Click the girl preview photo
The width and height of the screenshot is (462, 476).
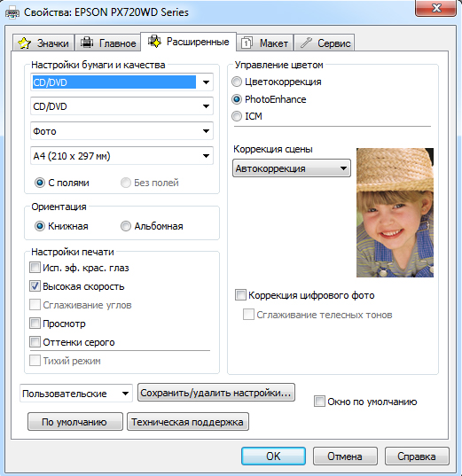pos(395,213)
